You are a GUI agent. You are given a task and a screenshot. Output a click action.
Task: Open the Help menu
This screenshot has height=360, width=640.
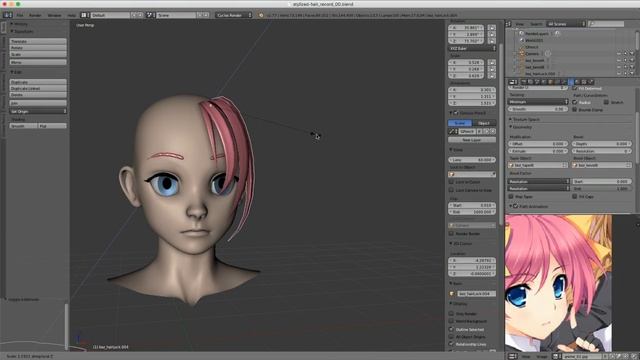click(71, 15)
